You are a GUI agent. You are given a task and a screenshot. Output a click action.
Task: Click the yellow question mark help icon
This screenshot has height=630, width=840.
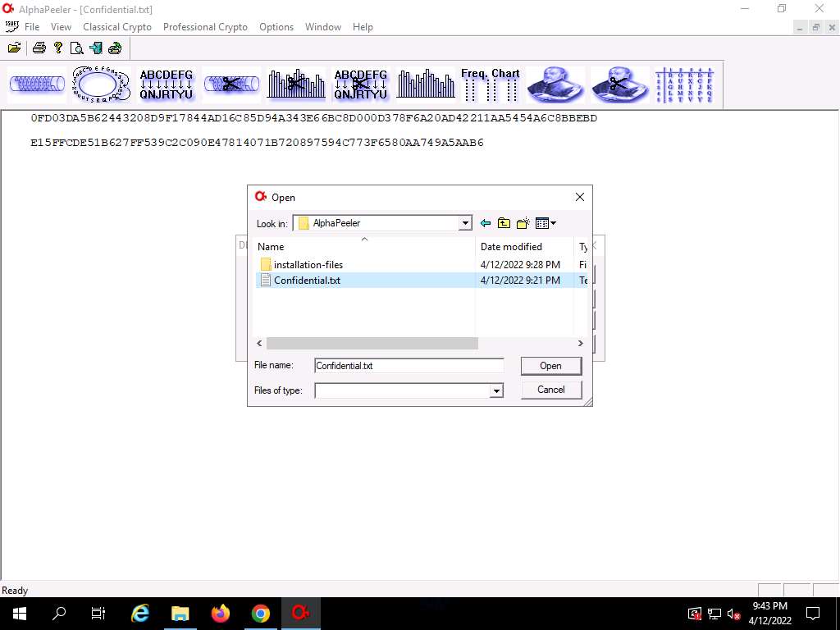coord(58,48)
